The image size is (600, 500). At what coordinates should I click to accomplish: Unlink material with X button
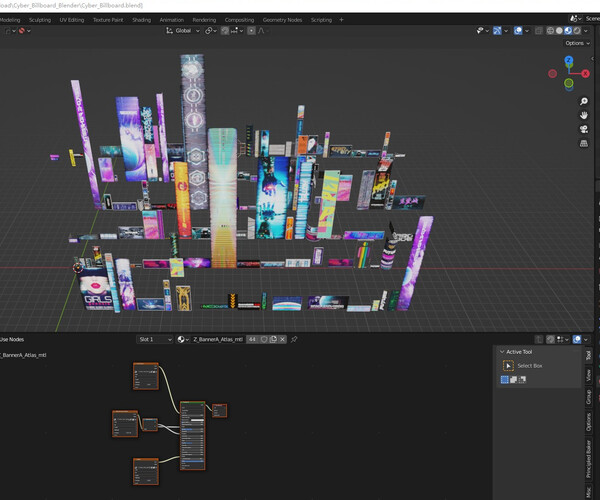282,339
